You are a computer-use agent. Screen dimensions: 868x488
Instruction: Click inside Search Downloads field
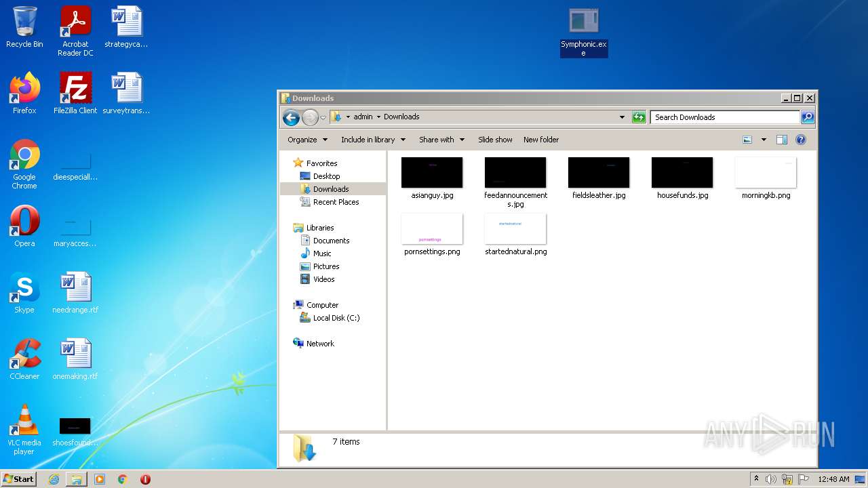725,117
